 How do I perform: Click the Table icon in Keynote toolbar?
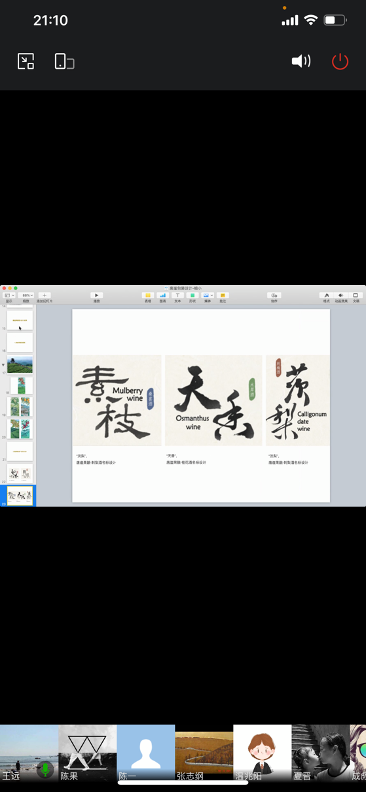(x=148, y=295)
